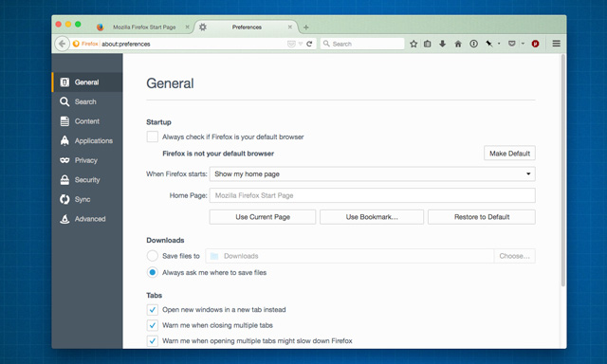Click the pushpin icon in the toolbar
Image resolution: width=607 pixels, height=364 pixels.
point(489,44)
